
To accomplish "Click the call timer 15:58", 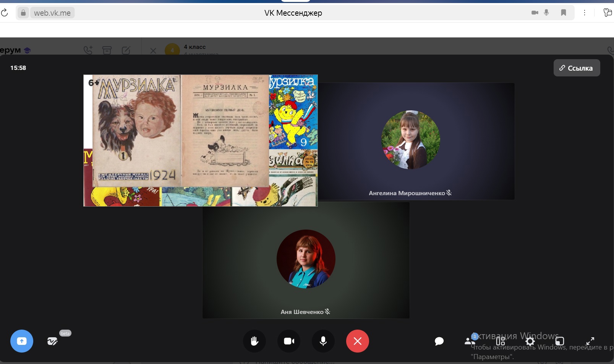I will click(x=18, y=68).
